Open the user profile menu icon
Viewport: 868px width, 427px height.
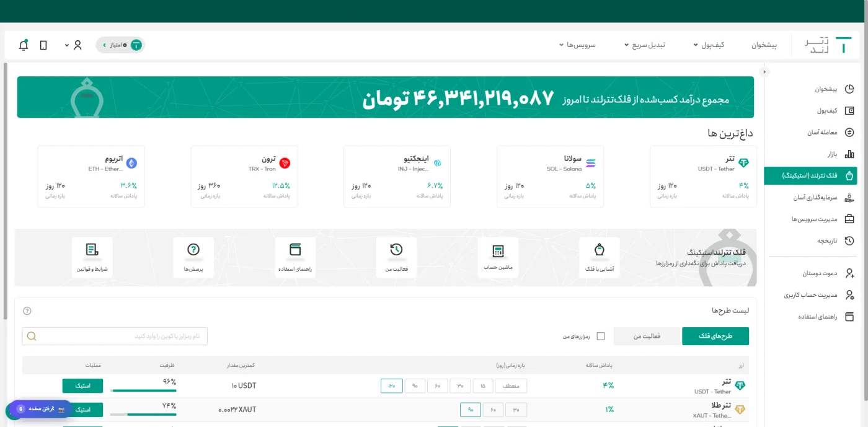77,45
